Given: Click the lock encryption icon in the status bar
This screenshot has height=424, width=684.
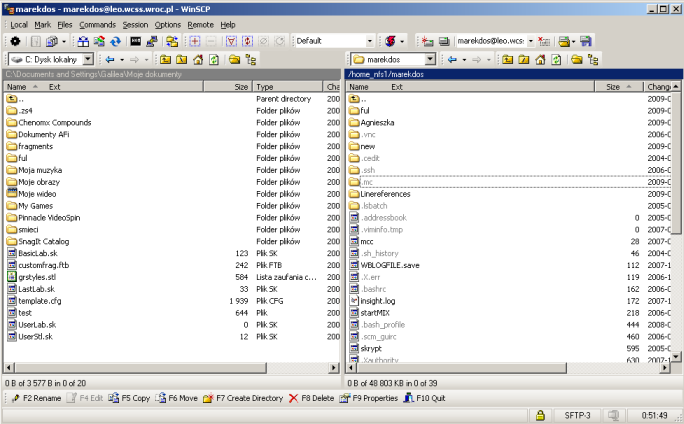Looking at the screenshot, I should tap(540, 415).
